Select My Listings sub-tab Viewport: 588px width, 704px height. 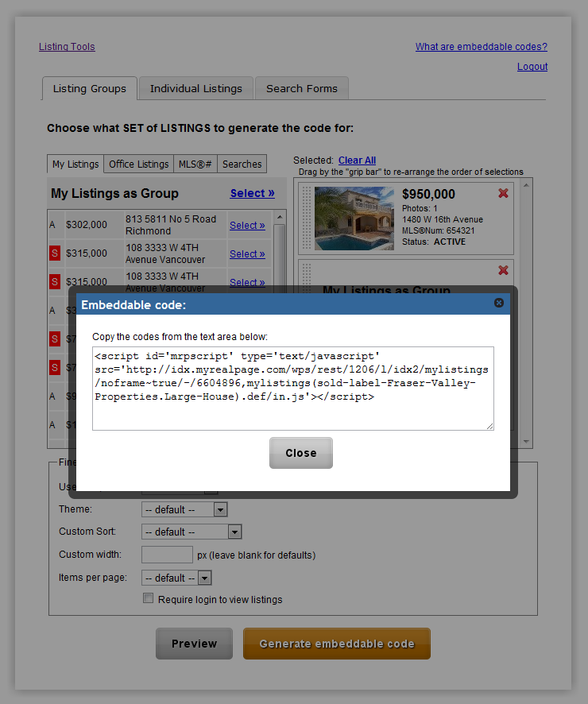pos(75,164)
